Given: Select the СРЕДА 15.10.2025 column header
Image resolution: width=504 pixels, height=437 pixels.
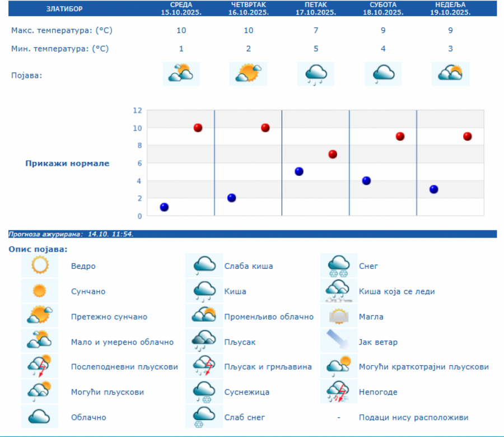Looking at the screenshot, I should pos(181,8).
